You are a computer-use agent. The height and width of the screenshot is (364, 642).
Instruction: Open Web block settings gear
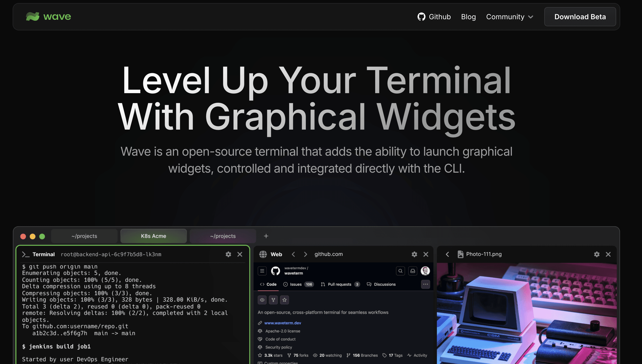pos(414,254)
